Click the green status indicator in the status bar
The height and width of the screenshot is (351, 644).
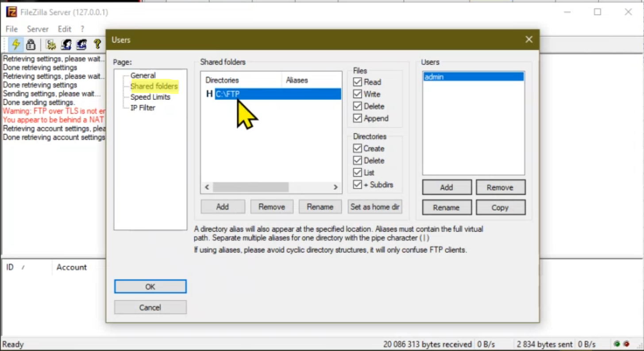pyautogui.click(x=617, y=344)
